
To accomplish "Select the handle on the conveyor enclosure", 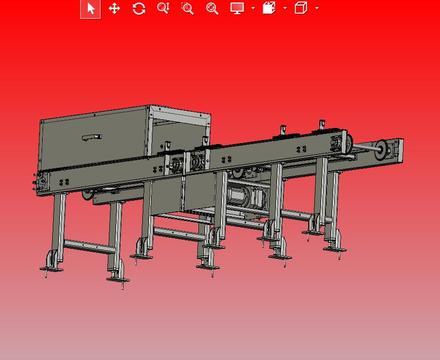I will [x=92, y=137].
